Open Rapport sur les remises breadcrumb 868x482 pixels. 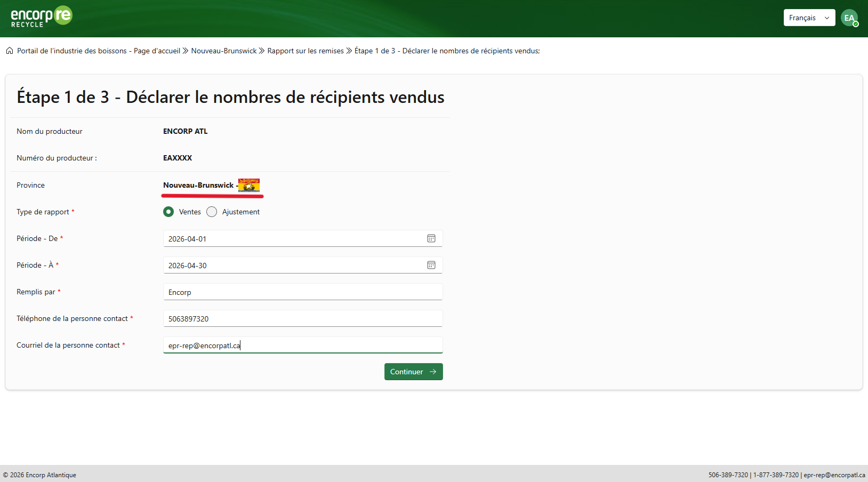tap(306, 51)
